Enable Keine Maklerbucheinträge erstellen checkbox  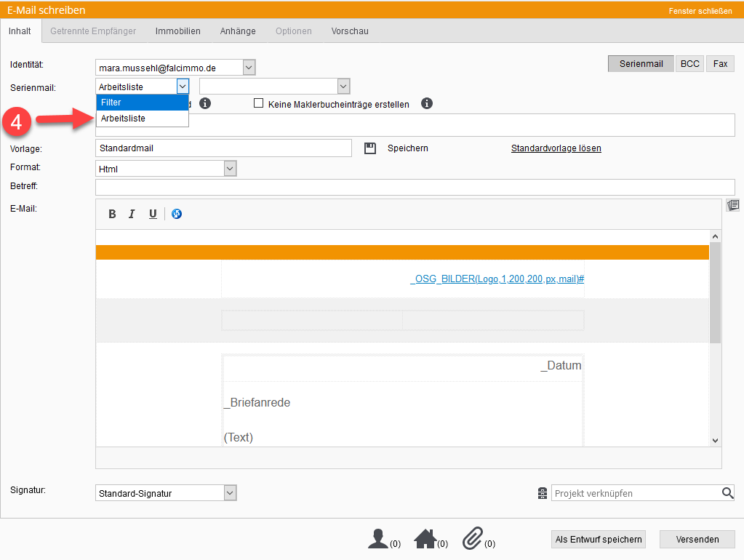(x=258, y=104)
